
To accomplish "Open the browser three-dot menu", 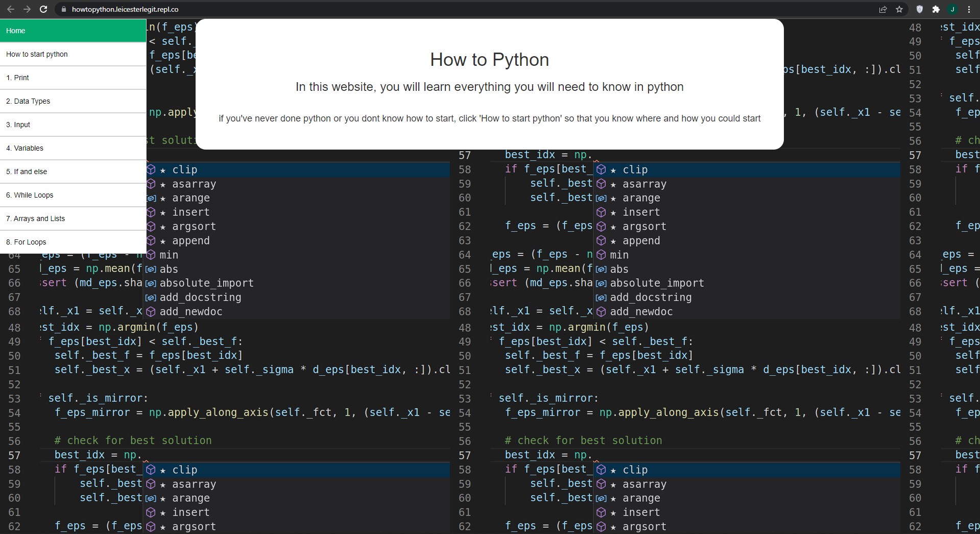I will click(970, 9).
